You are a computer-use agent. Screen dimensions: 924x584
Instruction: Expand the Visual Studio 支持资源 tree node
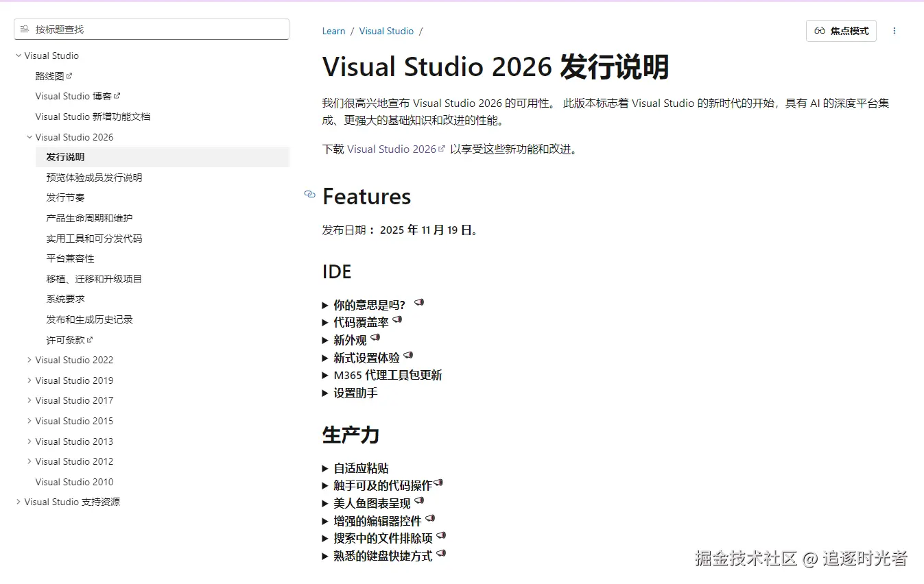click(19, 502)
